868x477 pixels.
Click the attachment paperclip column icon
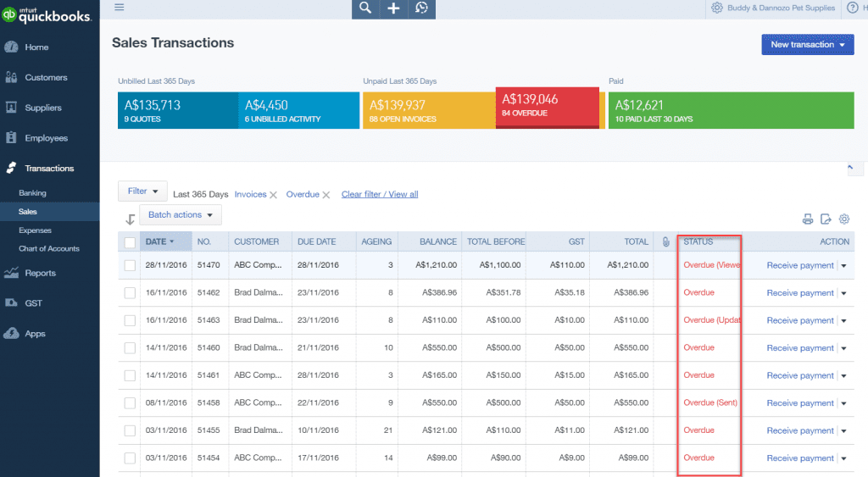point(666,241)
